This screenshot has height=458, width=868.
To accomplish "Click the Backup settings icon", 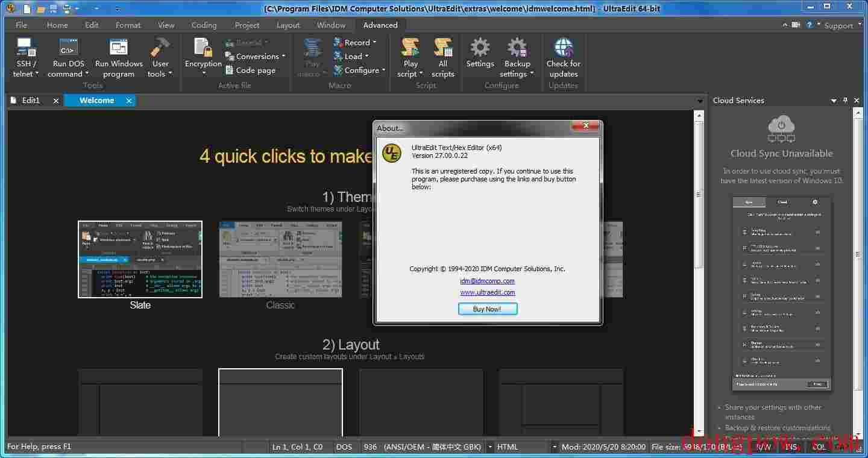I will click(x=517, y=47).
